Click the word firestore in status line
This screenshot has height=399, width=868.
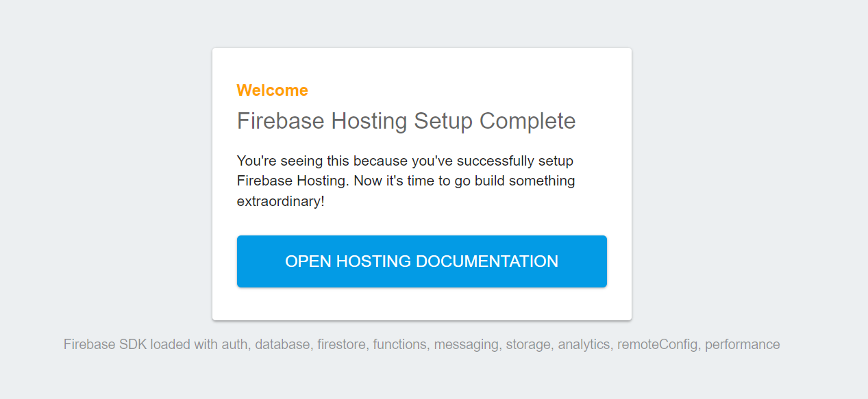(343, 344)
